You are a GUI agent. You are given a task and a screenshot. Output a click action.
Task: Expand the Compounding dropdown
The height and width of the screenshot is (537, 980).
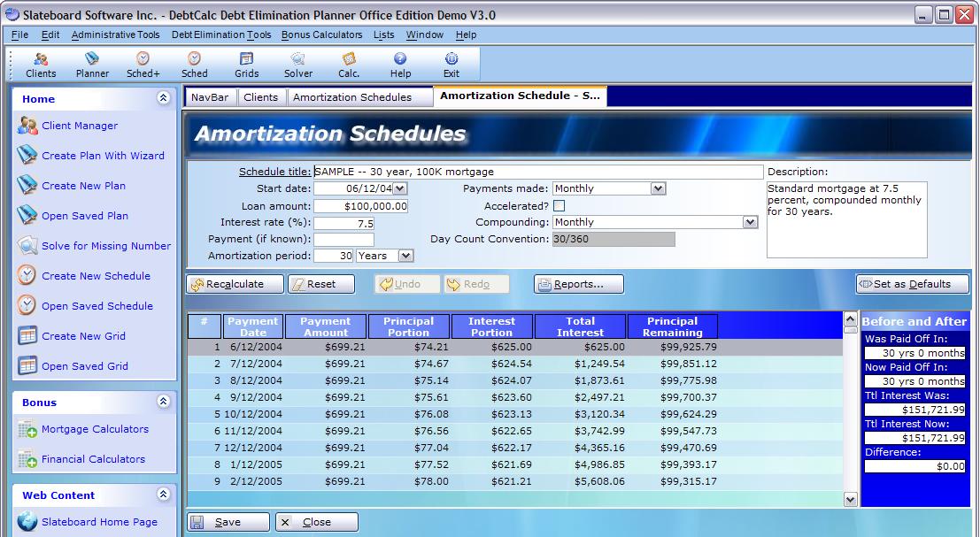(x=750, y=222)
